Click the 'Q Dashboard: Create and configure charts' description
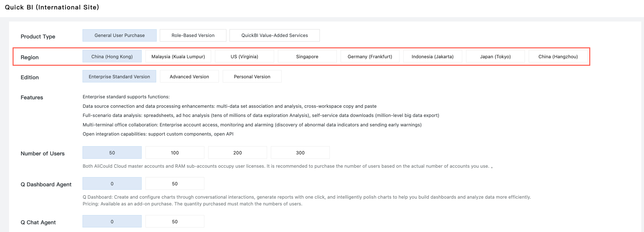This screenshot has width=644, height=232. pos(307,197)
